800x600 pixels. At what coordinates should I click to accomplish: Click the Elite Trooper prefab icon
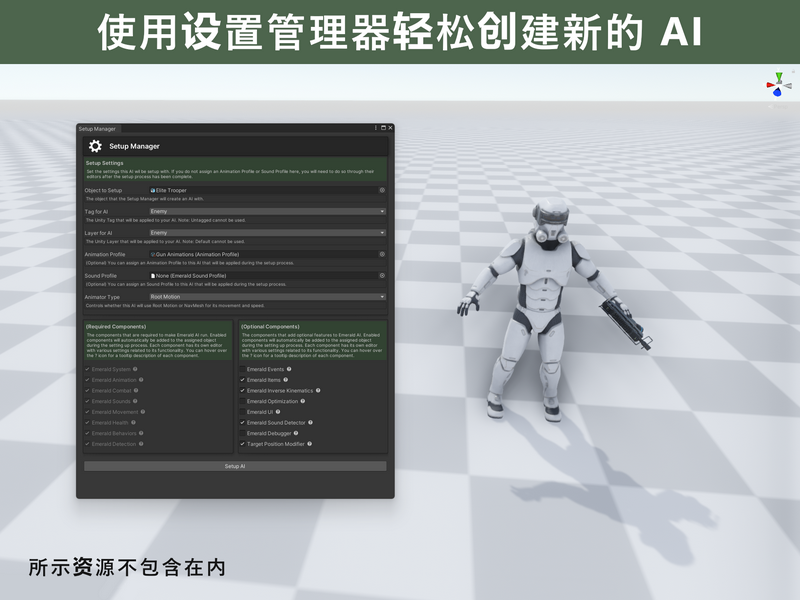click(153, 190)
